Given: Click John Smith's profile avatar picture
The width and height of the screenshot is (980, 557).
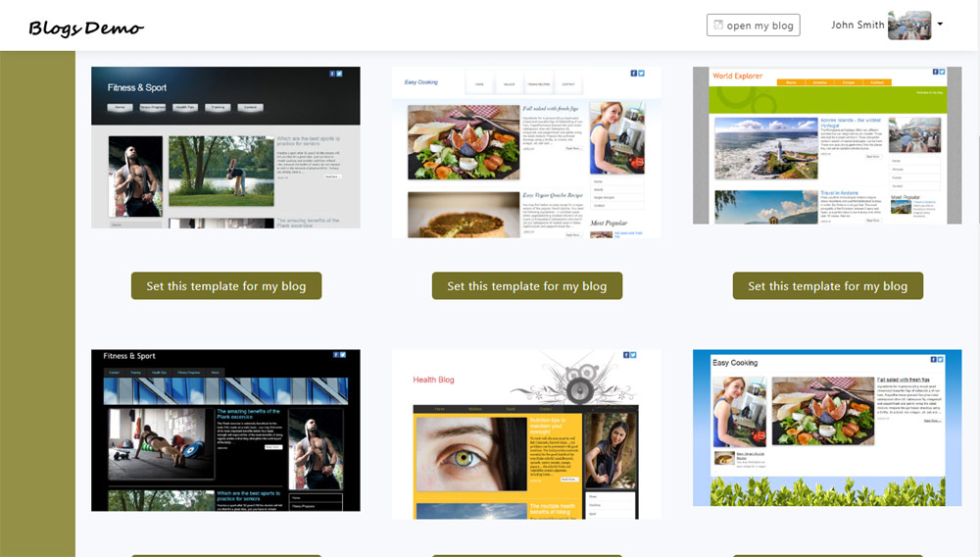Looking at the screenshot, I should [908, 25].
